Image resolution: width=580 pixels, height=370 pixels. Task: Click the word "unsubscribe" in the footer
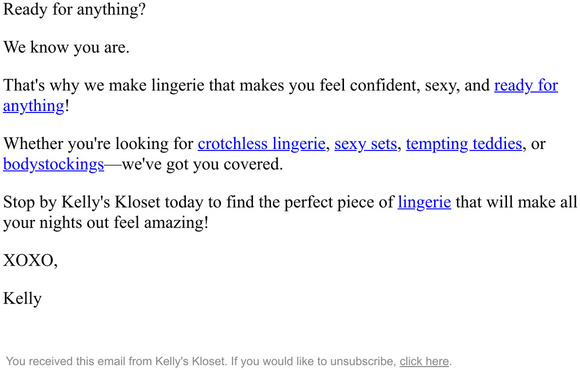pos(363,361)
